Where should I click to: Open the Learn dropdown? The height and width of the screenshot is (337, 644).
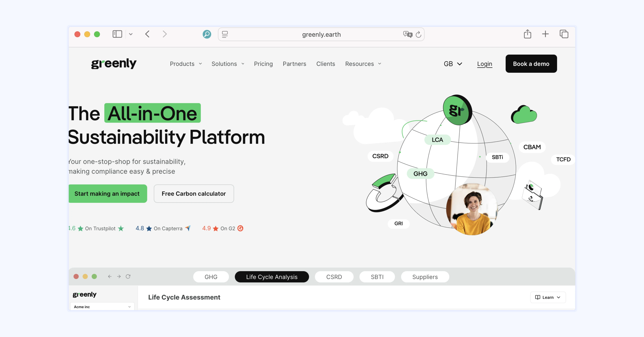[548, 297]
